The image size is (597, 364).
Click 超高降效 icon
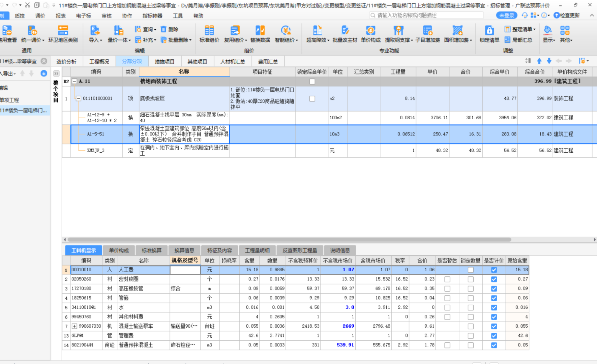click(317, 30)
